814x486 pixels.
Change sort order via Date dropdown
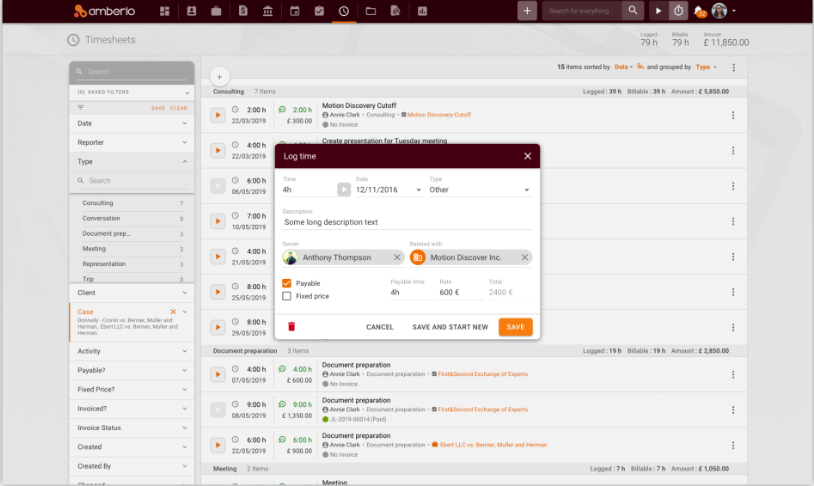tap(623, 67)
